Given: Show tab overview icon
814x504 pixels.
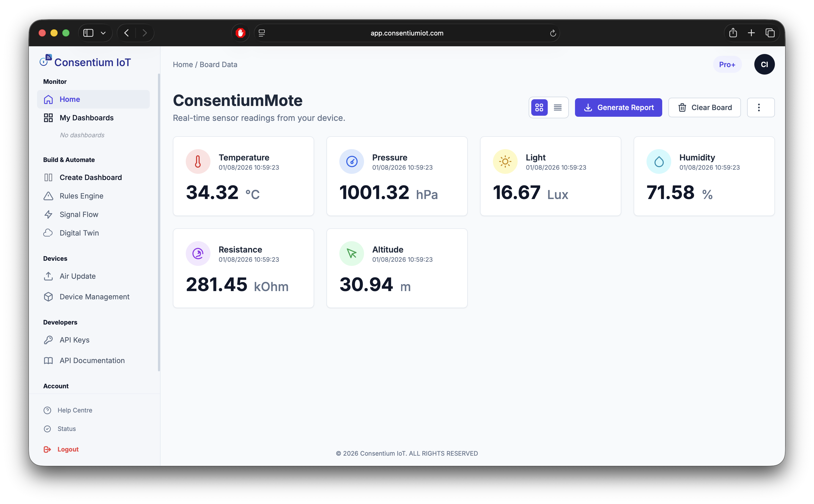Looking at the screenshot, I should click(x=770, y=33).
